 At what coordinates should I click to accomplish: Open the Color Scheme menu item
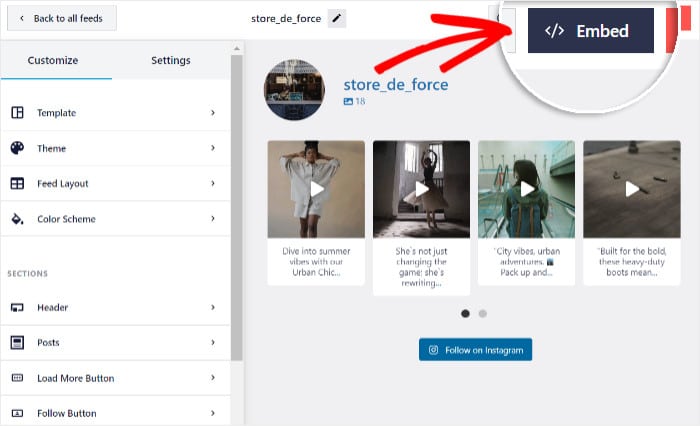[x=115, y=219]
